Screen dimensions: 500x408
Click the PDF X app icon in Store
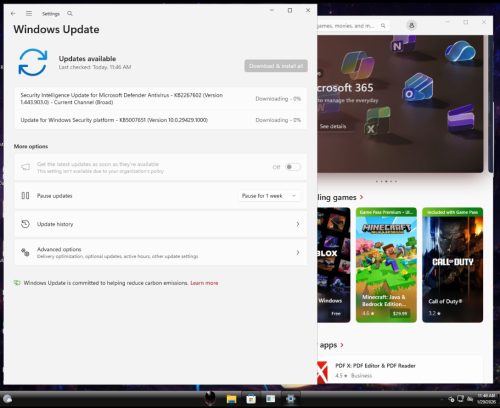coord(323,371)
